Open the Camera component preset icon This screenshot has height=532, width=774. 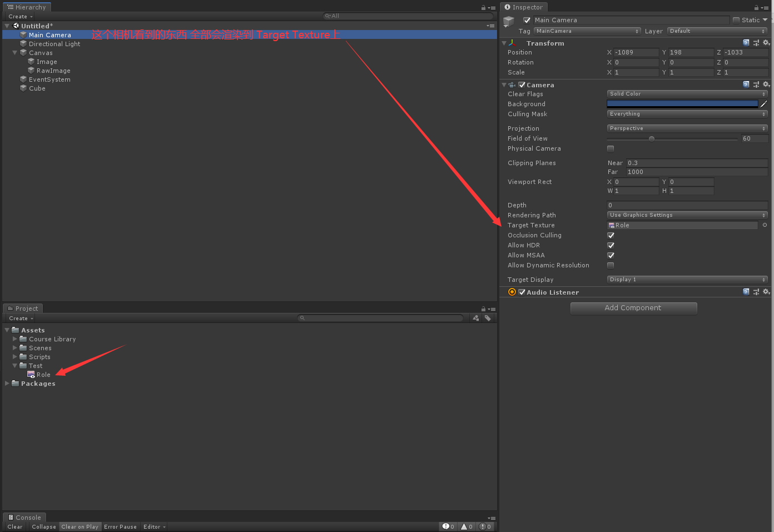point(756,84)
